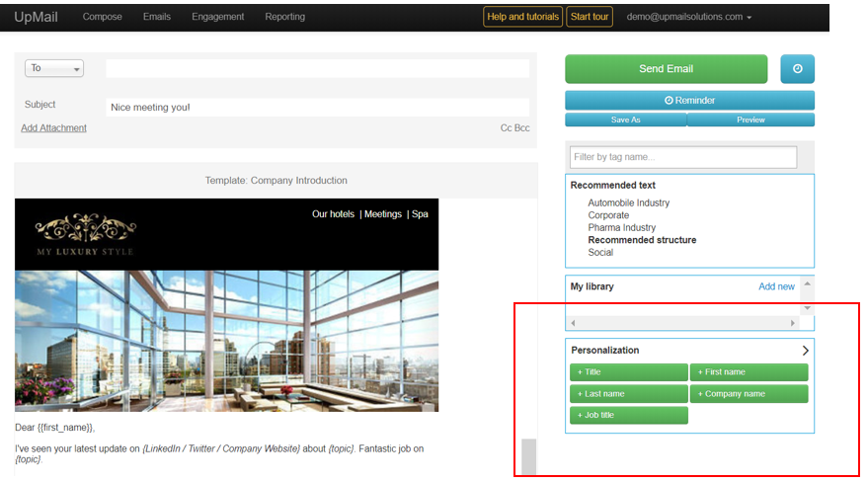Click the recipient address input field
Screen dimensions: 868x482
pos(317,68)
